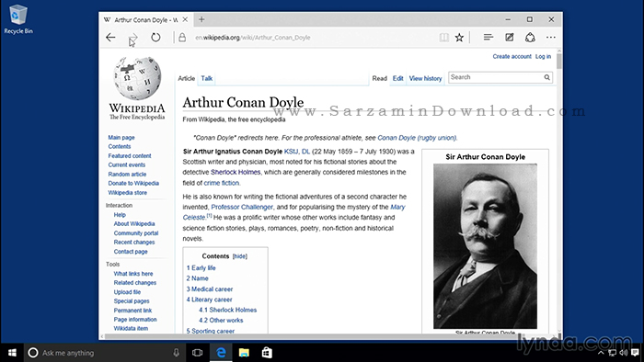
Task: Click the volume speaker tray icon
Action: (624, 353)
